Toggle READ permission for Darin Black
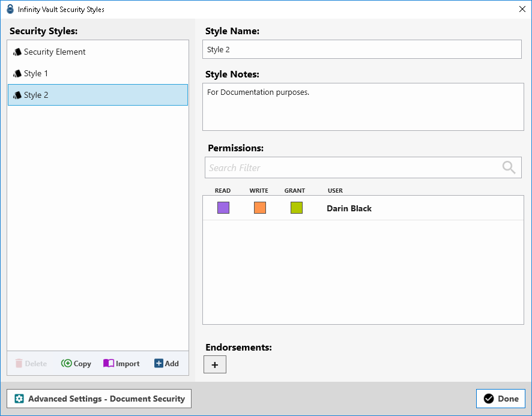The height and width of the screenshot is (416, 532). click(223, 208)
